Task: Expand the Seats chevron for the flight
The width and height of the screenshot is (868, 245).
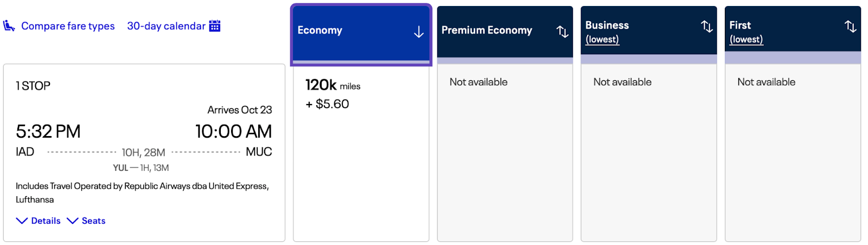Action: point(72,221)
